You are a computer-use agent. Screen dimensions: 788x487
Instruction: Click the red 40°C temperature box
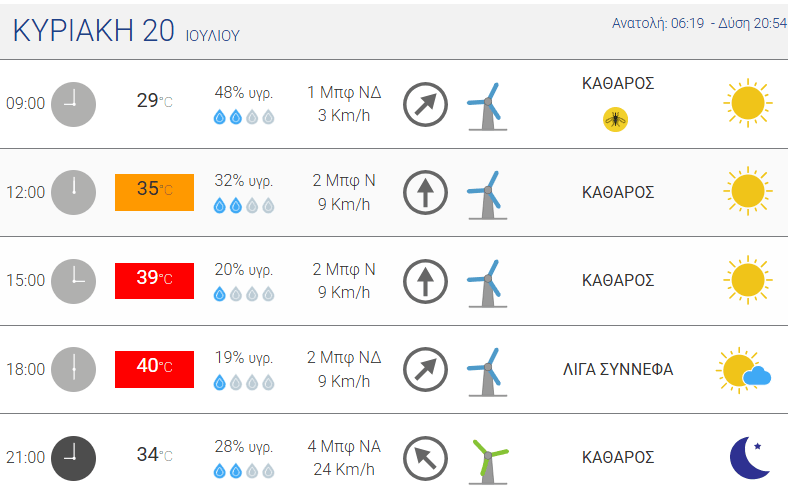point(154,369)
